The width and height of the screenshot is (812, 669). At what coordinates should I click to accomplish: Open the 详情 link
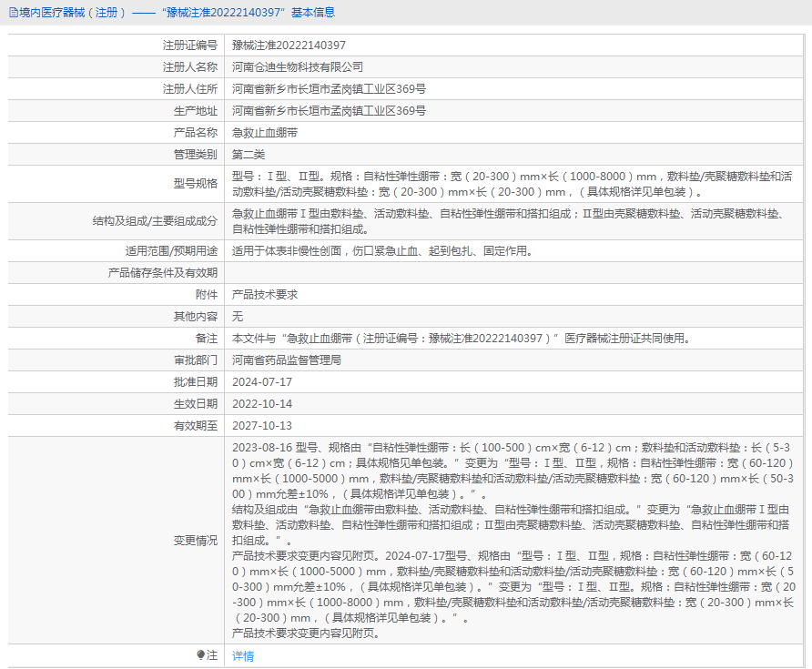243,656
